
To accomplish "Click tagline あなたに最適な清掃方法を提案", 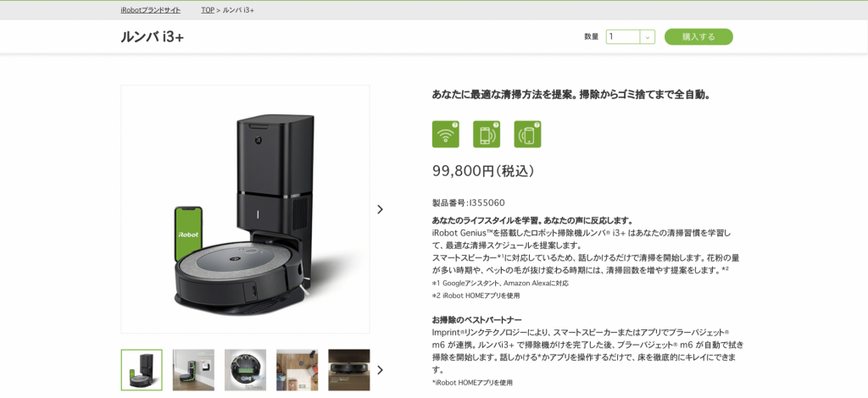I will (504, 95).
